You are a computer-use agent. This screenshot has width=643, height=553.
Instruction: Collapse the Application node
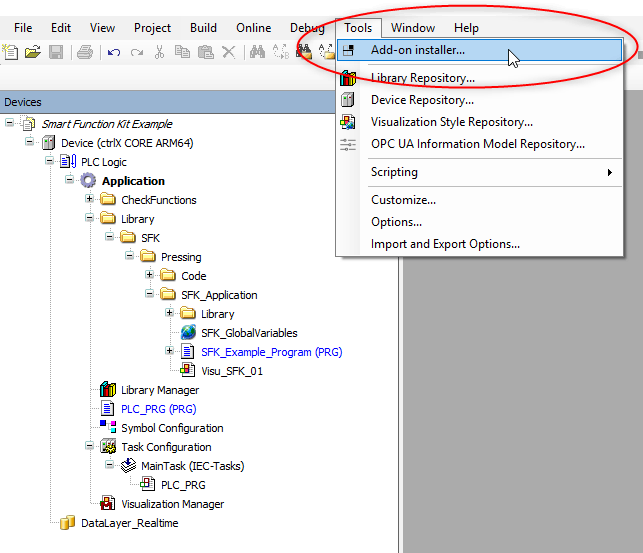point(69,180)
